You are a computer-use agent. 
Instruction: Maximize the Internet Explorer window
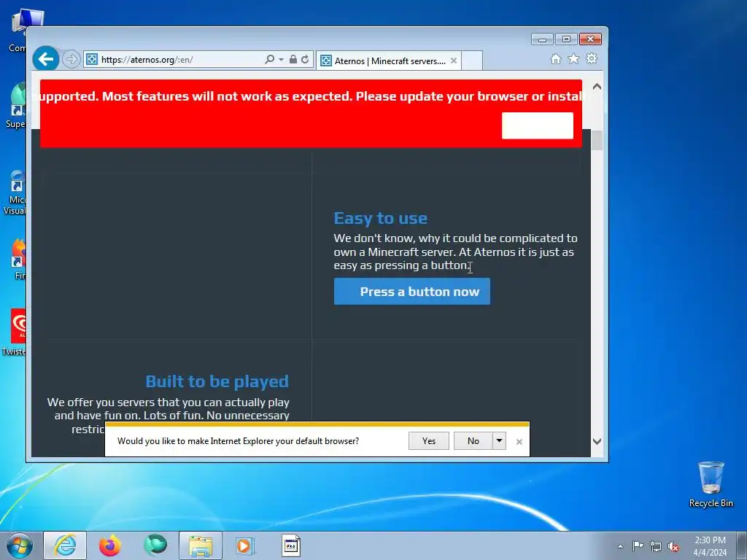[x=566, y=39]
